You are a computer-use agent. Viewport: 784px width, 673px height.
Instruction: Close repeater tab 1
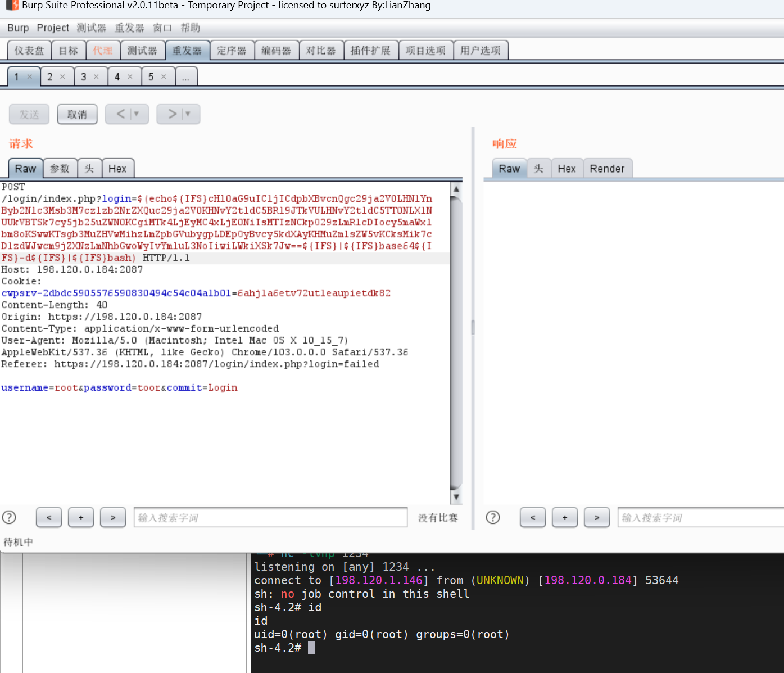[x=29, y=77]
